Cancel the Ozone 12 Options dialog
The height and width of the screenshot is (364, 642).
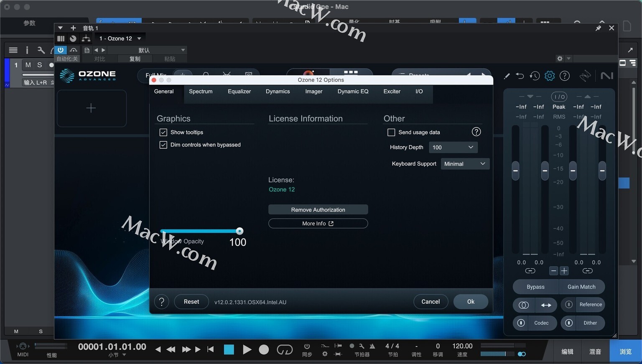coord(431,302)
